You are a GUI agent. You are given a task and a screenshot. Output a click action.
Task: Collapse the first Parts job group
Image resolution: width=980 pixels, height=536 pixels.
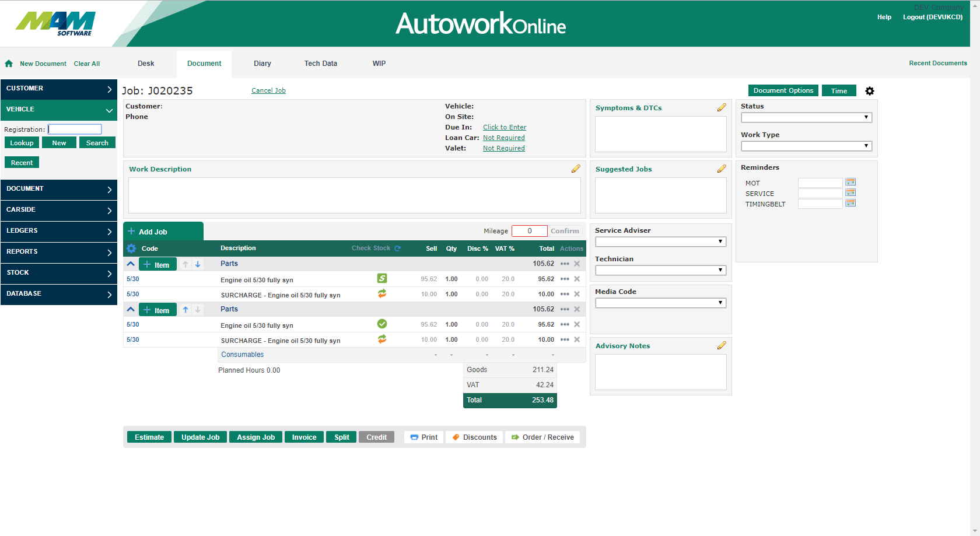click(131, 264)
